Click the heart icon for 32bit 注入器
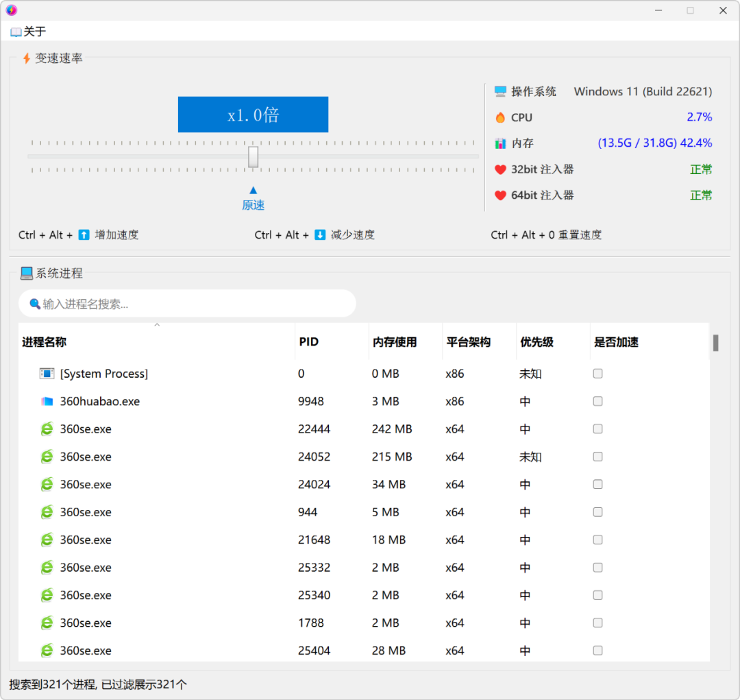 coord(500,169)
